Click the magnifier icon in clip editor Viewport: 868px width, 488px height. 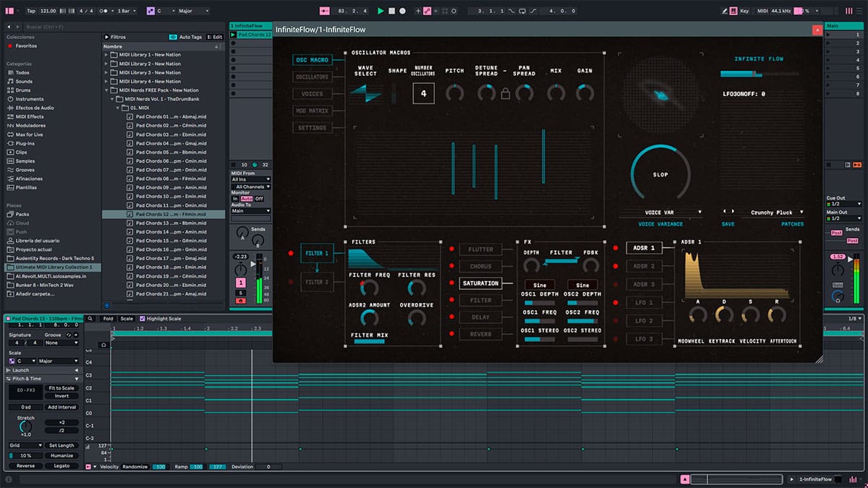(90, 319)
